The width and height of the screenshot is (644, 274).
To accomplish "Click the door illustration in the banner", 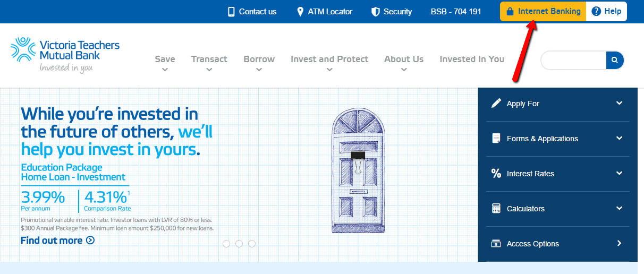I will coord(358,170).
